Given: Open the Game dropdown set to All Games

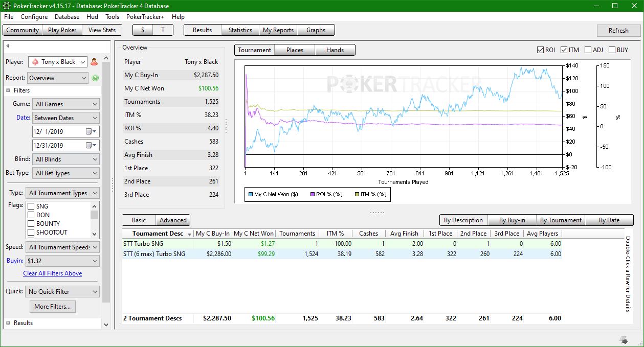Looking at the screenshot, I should pos(65,104).
